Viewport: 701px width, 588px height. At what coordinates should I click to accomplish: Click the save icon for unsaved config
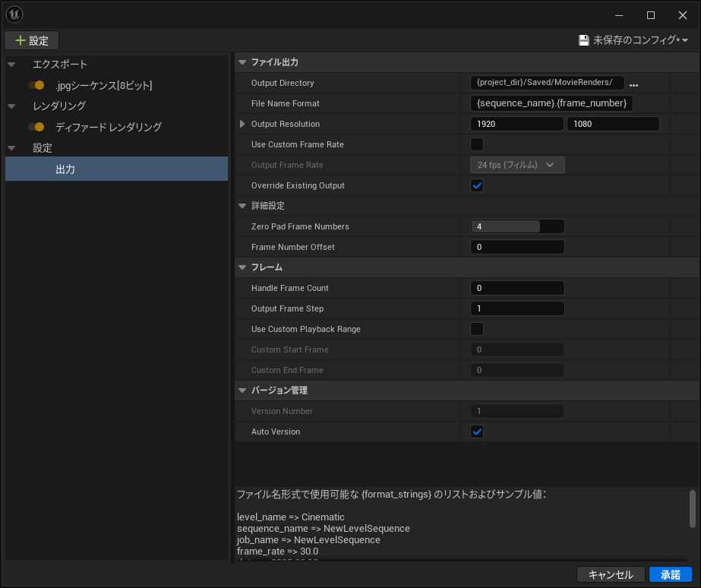583,40
